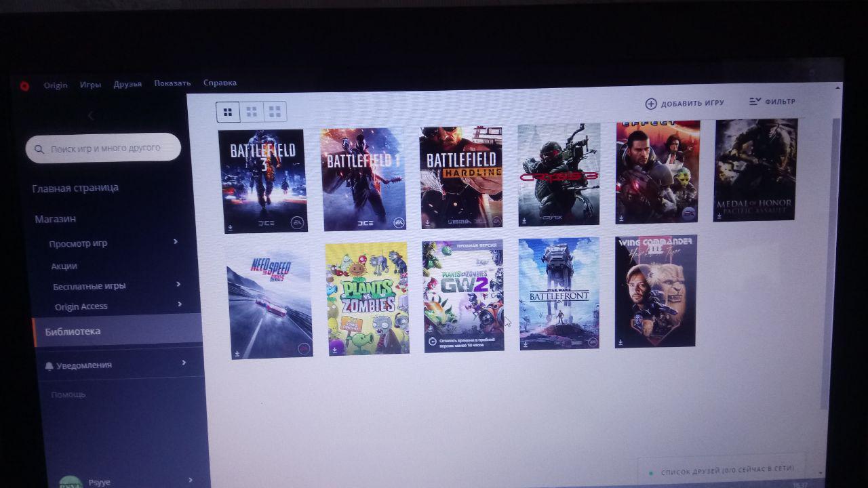Switch to the small tile grid view
Image resolution: width=868 pixels, height=488 pixels.
[228, 112]
